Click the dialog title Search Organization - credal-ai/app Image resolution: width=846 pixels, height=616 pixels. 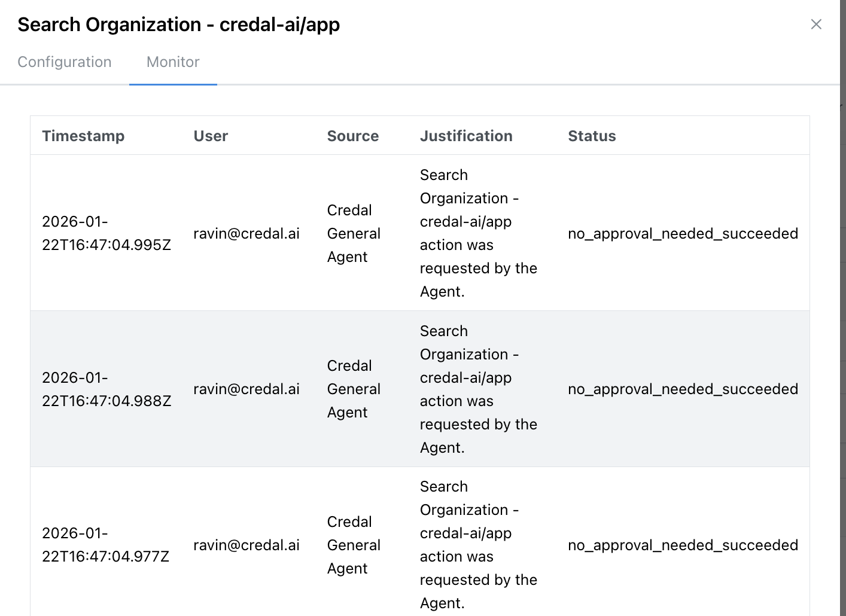pyautogui.click(x=178, y=25)
